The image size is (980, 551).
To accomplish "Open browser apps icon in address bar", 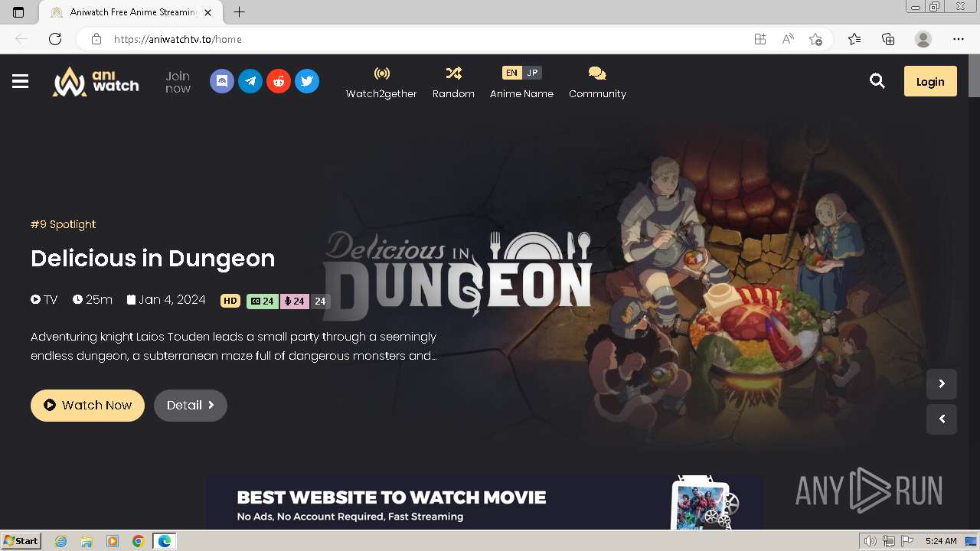I will (x=760, y=39).
